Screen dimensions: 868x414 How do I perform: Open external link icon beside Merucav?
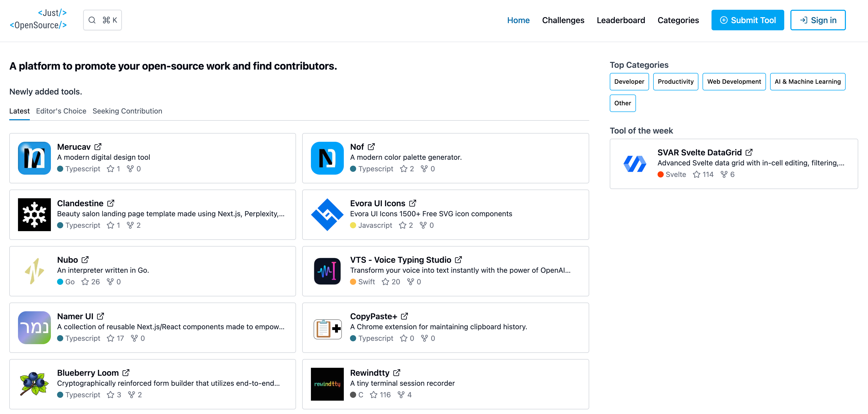[98, 147]
